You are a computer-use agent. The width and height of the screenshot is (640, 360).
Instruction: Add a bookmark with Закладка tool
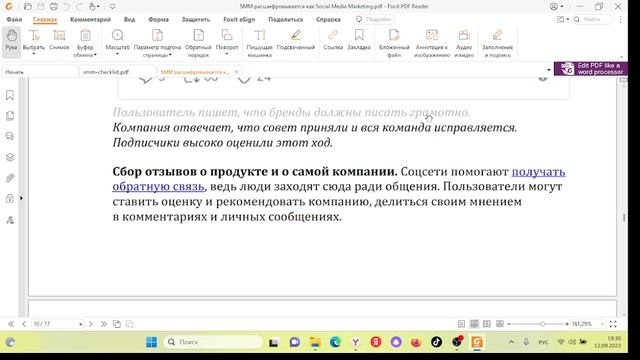point(359,40)
